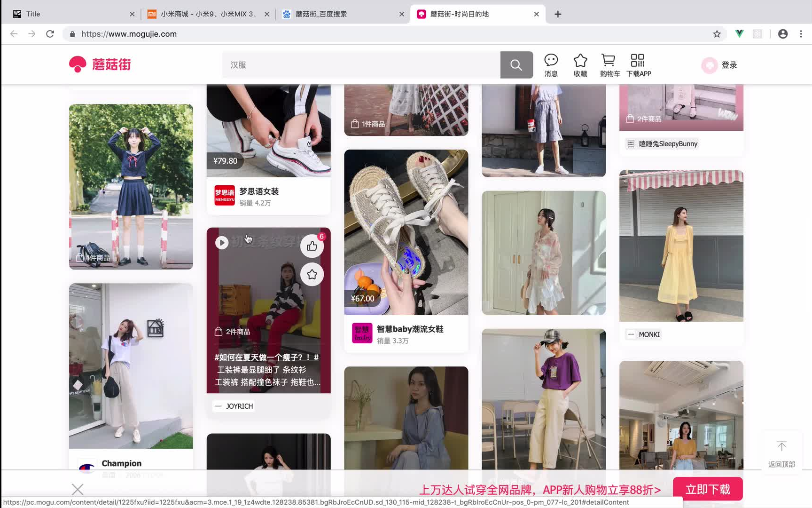The width and height of the screenshot is (812, 508).
Task: Open the sailor uniform girl photo
Action: [x=131, y=187]
